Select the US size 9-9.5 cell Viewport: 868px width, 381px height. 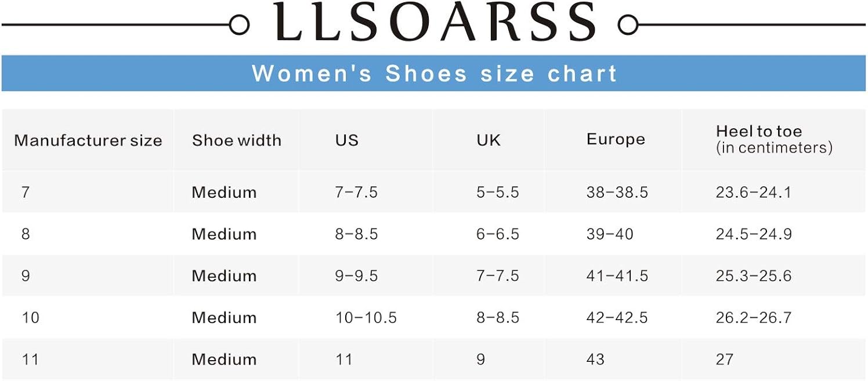356,275
